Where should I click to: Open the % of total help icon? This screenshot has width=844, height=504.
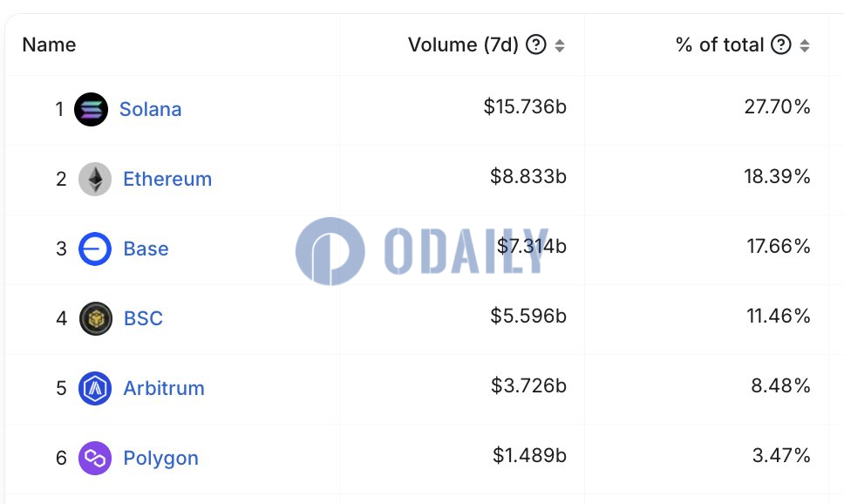(781, 44)
